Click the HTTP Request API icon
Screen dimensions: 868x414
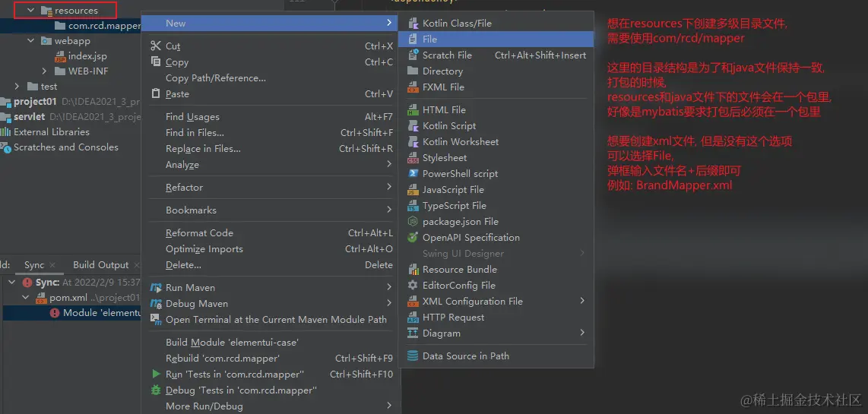(413, 317)
